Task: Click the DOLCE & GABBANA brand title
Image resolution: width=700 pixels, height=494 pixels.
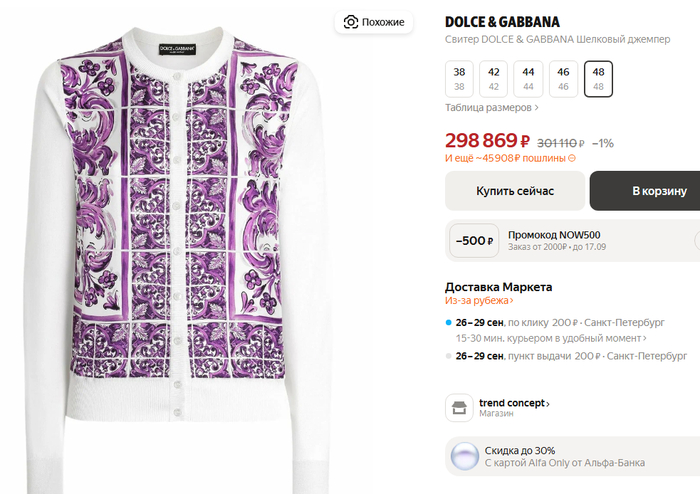Action: [502, 22]
